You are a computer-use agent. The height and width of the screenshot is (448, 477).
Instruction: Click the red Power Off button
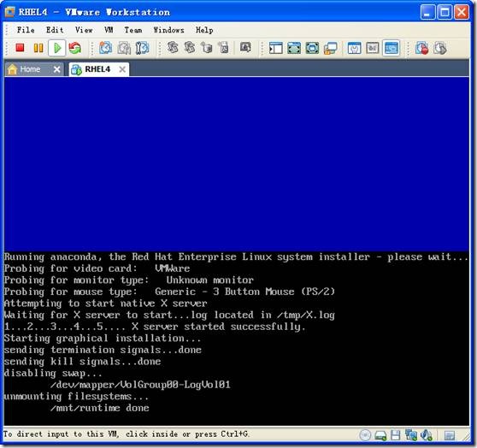click(x=20, y=48)
